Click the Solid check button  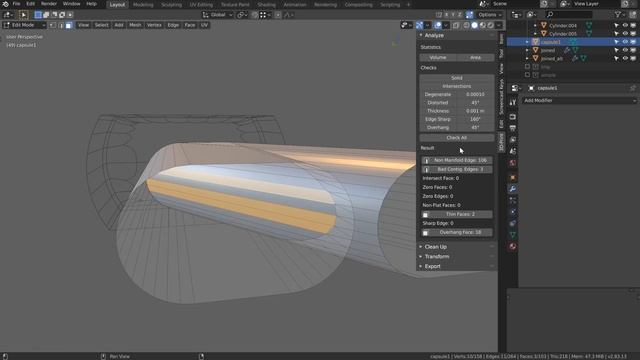click(x=457, y=78)
